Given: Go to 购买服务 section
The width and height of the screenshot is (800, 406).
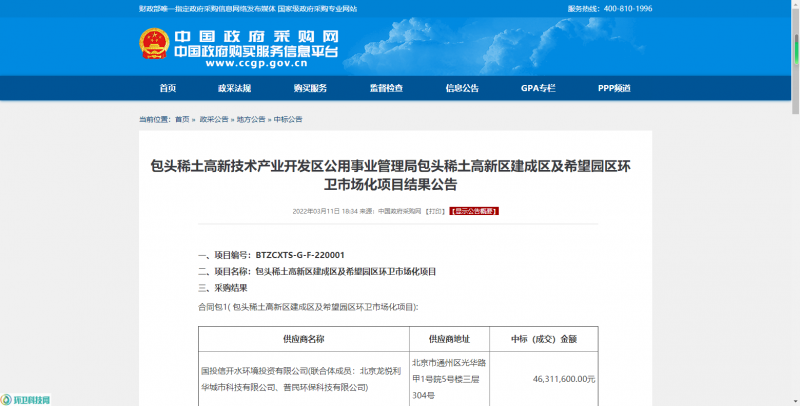Looking at the screenshot, I should click(310, 88).
